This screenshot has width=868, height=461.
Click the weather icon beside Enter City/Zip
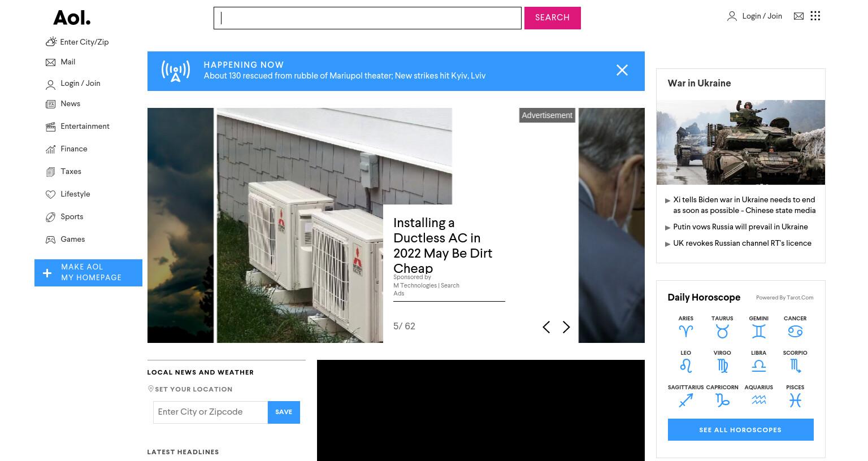coord(51,42)
